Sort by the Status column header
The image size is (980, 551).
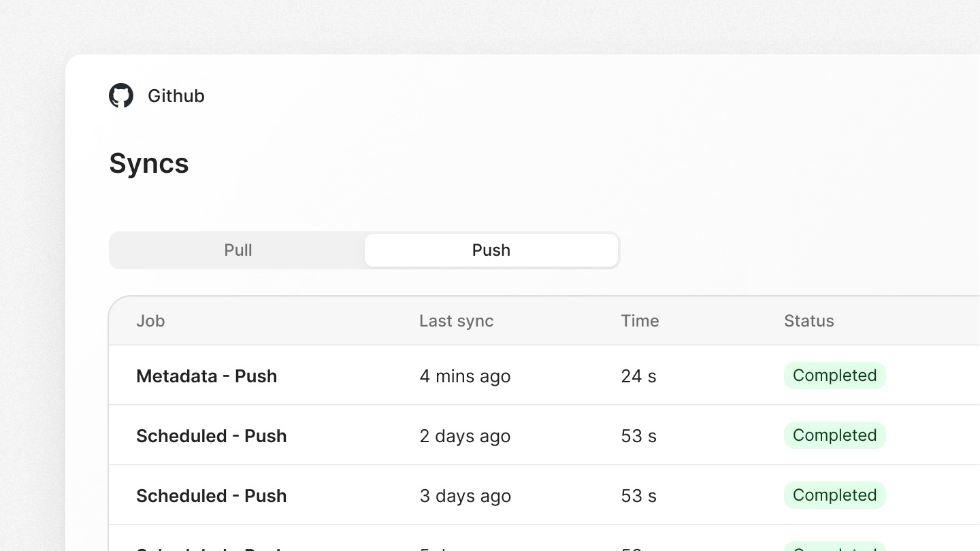[x=808, y=321]
